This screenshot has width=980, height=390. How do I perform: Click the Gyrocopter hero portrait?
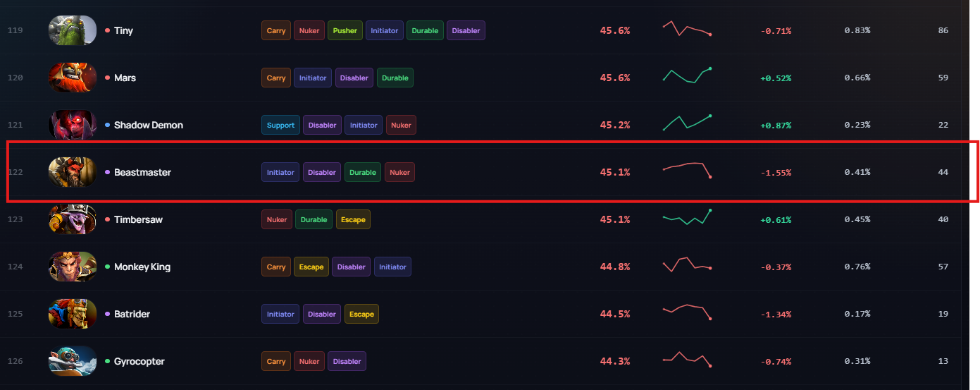coord(73,361)
